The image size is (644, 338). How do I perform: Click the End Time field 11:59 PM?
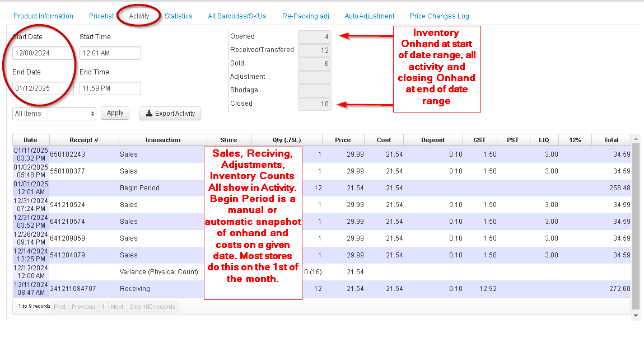(110, 88)
